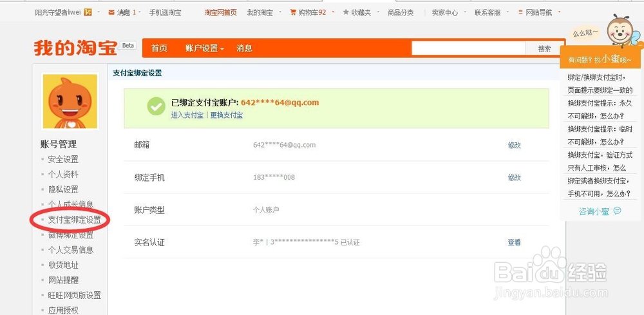Open the 消息 envelope icon

tap(111, 12)
